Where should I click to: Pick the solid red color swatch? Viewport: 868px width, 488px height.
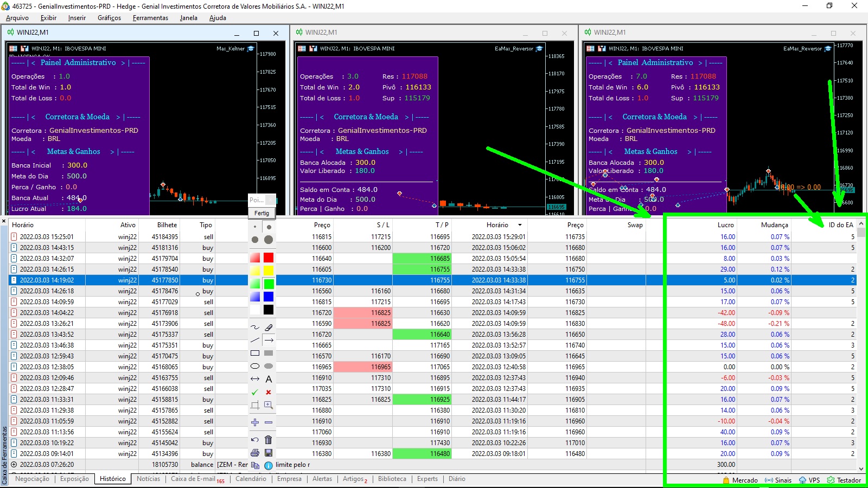point(269,258)
